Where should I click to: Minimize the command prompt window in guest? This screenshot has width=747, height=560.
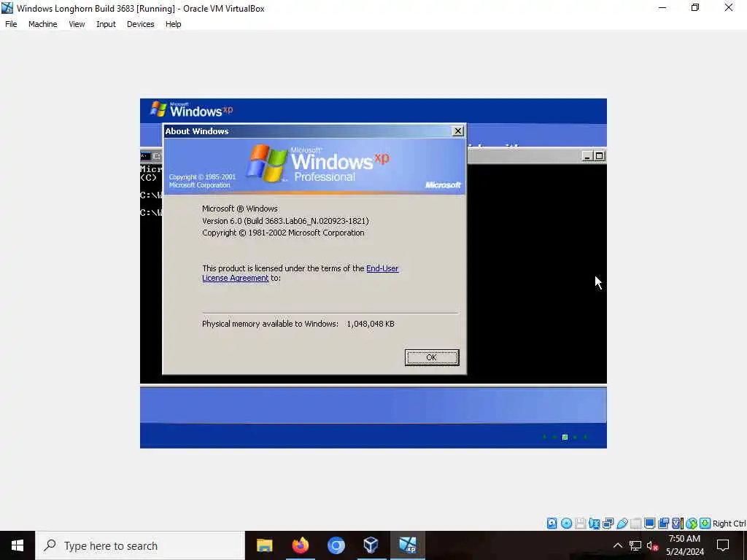588,156
